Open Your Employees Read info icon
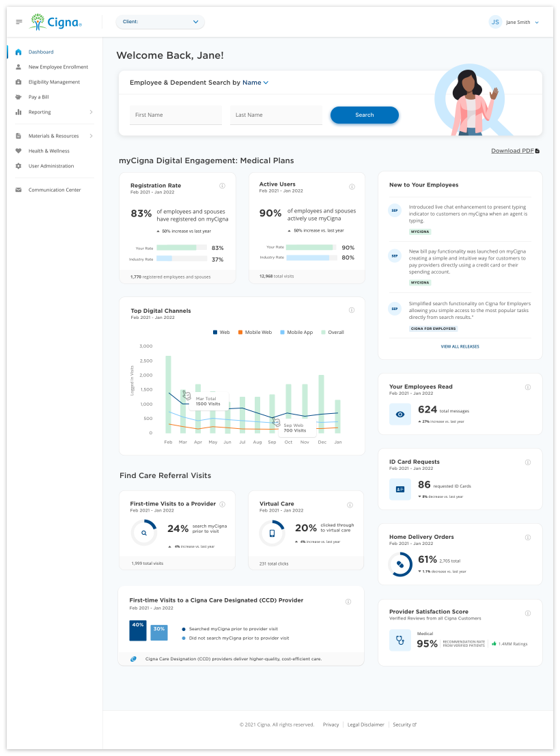560x756 pixels. click(x=528, y=387)
